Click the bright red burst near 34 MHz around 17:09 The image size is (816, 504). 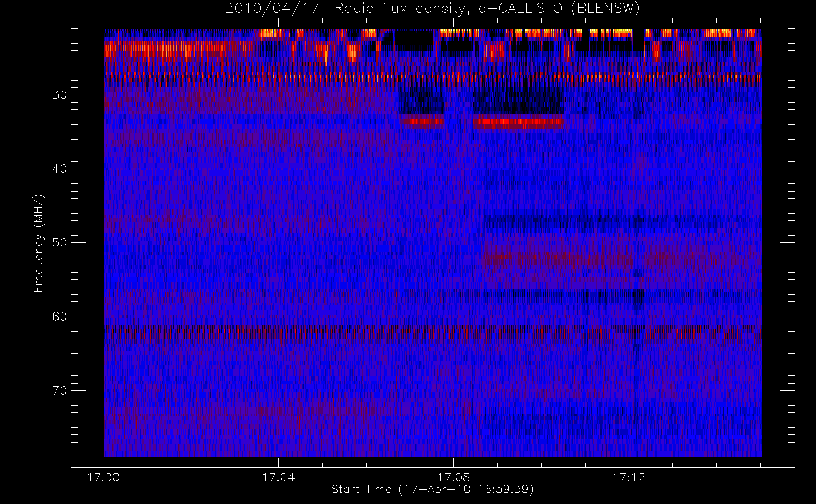[518, 122]
